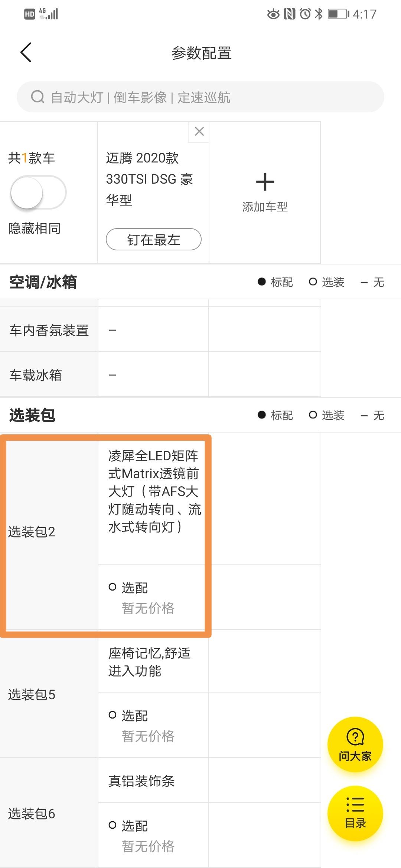The image size is (401, 868).
Task: Tap the 选装包 section header
Action: 32,415
